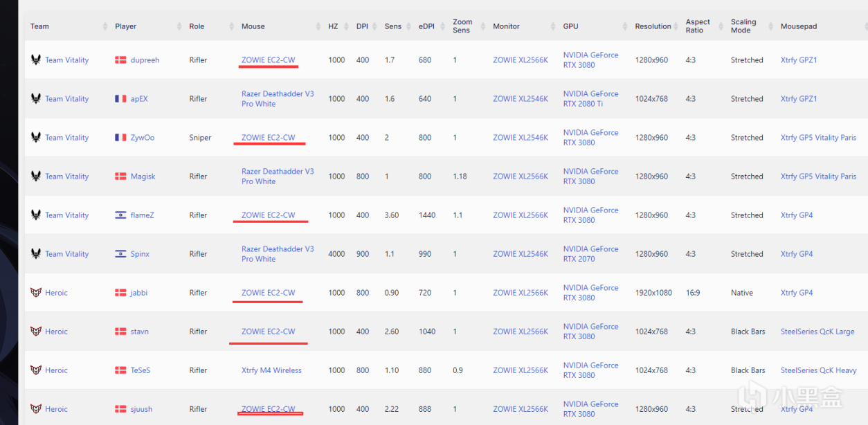The width and height of the screenshot is (868, 425).
Task: Sort by DPI column header
Action: click(x=362, y=26)
